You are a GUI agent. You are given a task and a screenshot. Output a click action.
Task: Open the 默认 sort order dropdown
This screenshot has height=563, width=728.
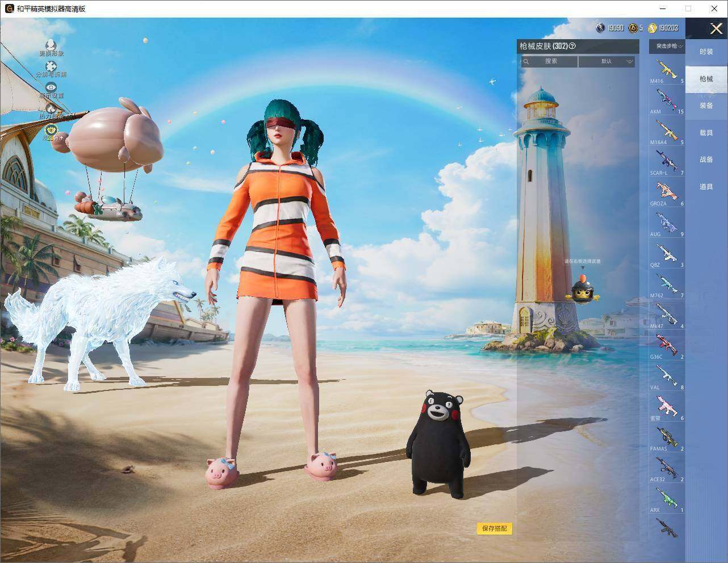[606, 61]
